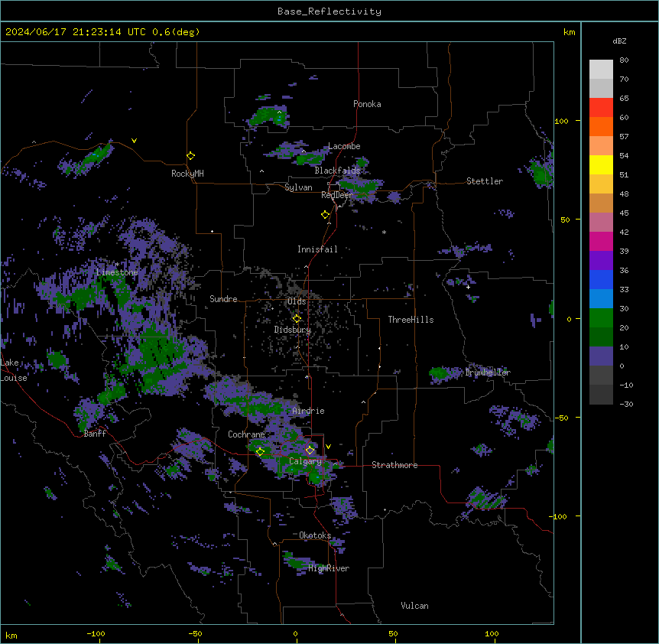
Task: Select the Cochrane label
Action: [246, 434]
